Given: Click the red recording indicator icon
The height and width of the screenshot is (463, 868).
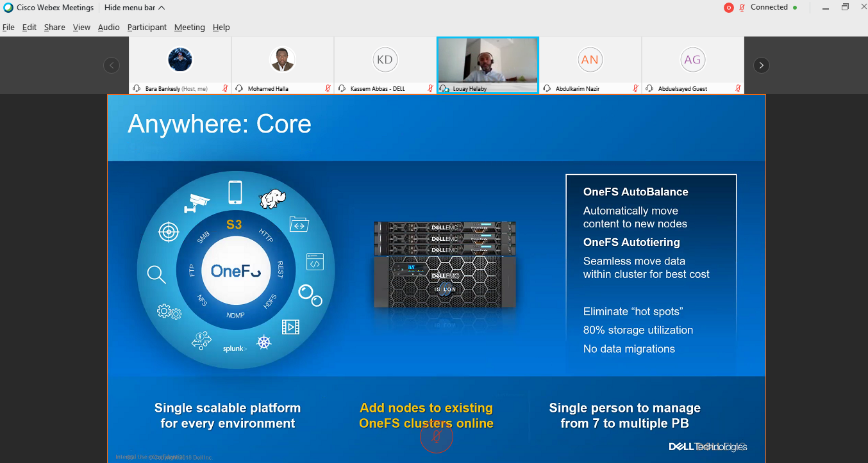Looking at the screenshot, I should (x=728, y=8).
